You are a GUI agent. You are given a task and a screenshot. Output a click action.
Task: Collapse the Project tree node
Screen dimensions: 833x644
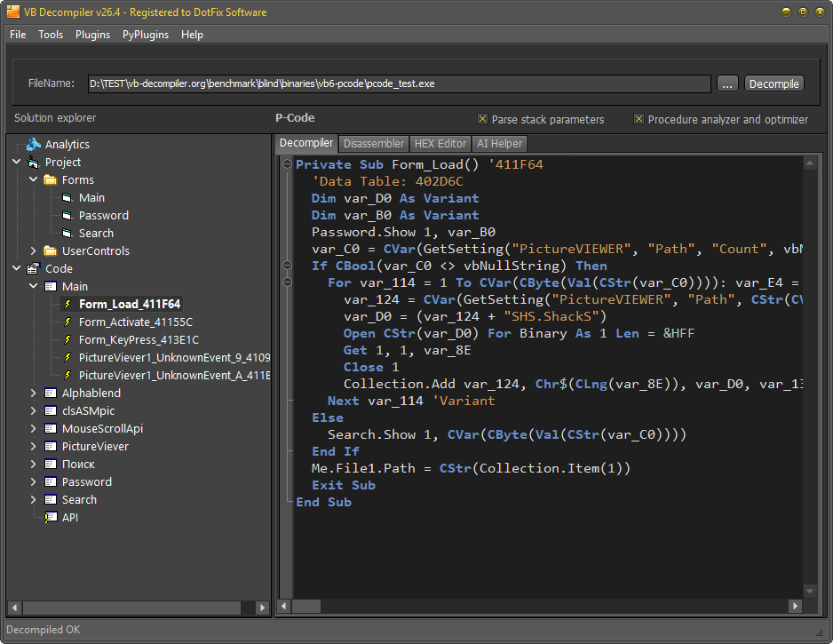pos(17,162)
